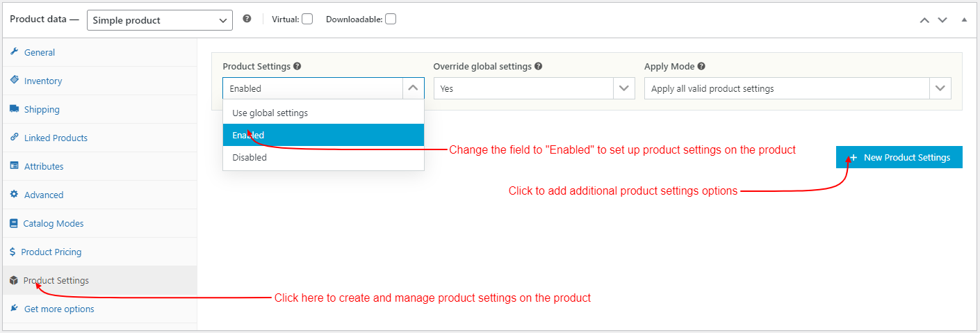
Task: Click the Attributes list icon
Action: click(x=14, y=166)
